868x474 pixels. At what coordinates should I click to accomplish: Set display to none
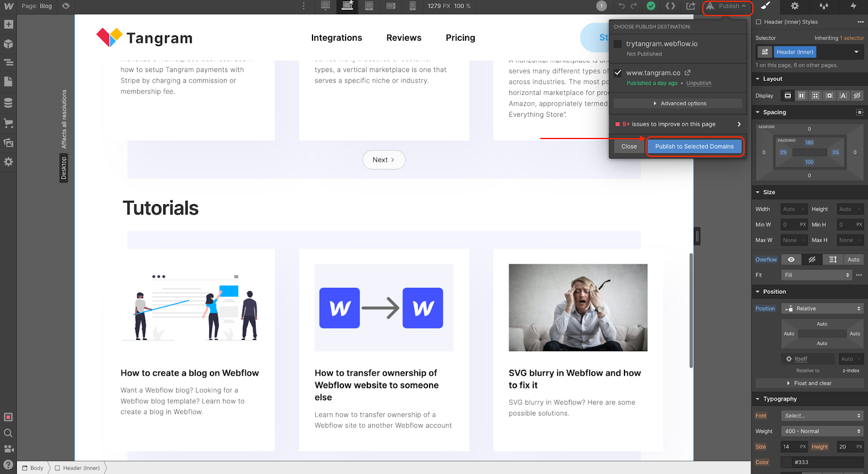click(x=857, y=96)
